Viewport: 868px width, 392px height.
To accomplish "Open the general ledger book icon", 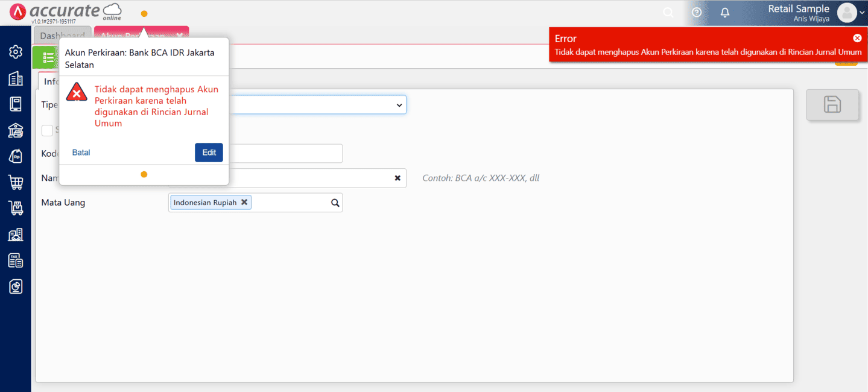I will [x=16, y=104].
